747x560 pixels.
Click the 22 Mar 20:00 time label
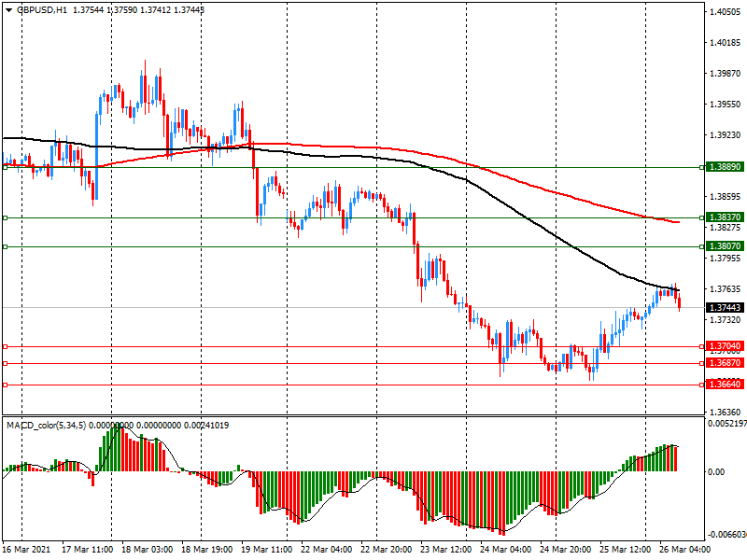click(x=387, y=550)
